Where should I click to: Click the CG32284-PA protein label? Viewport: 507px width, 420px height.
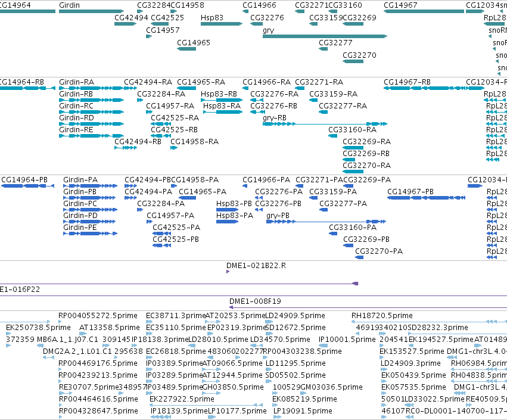(x=161, y=204)
